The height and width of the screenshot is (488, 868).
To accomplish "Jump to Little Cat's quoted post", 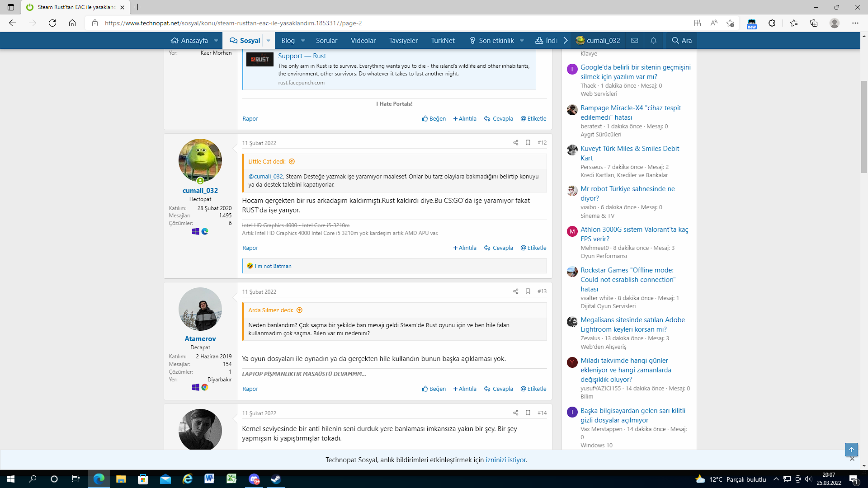I will 292,162.
